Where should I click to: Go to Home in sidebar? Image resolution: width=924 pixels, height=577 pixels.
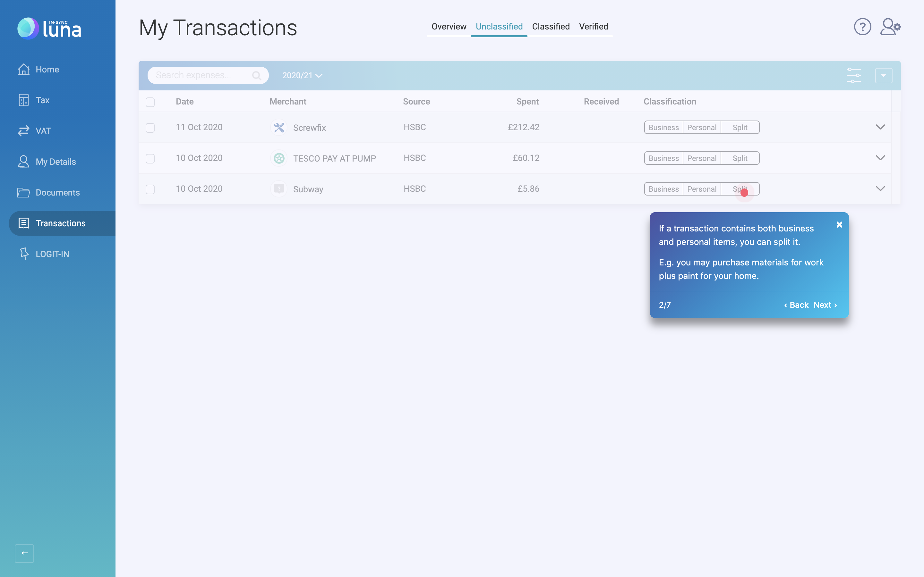tap(47, 70)
